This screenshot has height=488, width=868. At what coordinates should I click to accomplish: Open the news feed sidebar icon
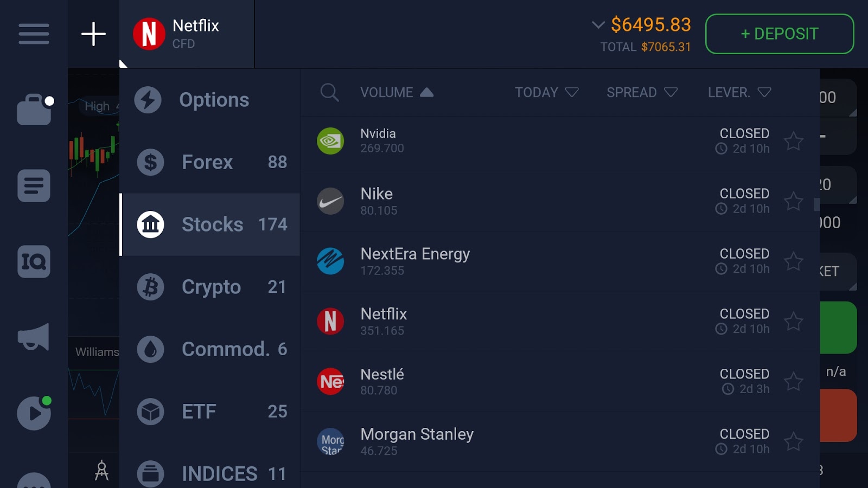pos(34,186)
